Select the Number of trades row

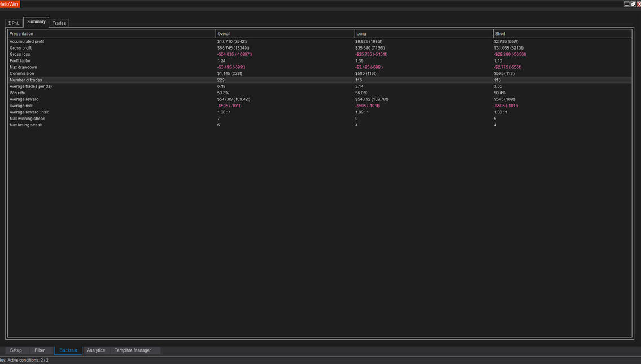pyautogui.click(x=26, y=80)
